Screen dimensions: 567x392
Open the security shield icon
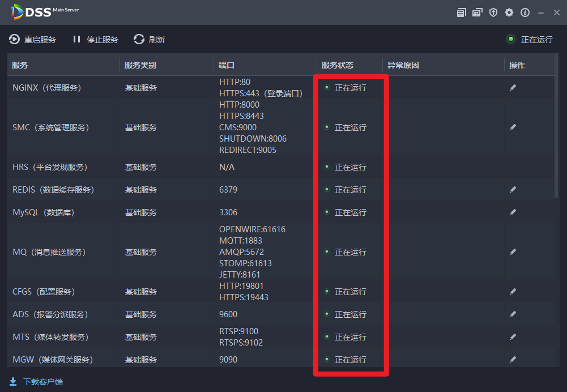pos(493,12)
